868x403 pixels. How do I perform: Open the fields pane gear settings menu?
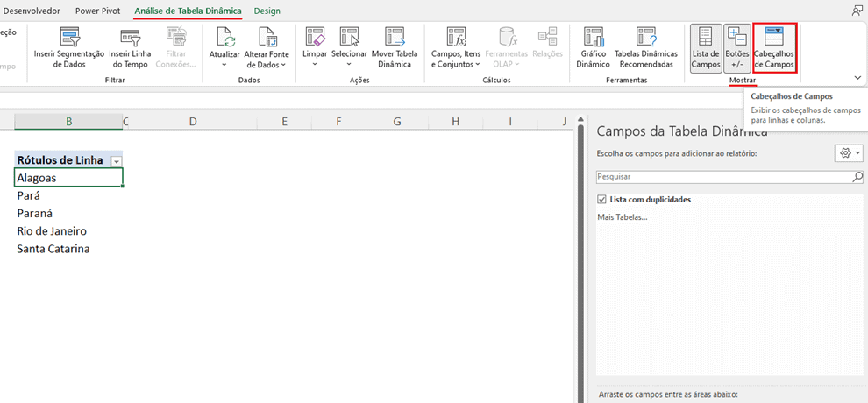tap(848, 153)
